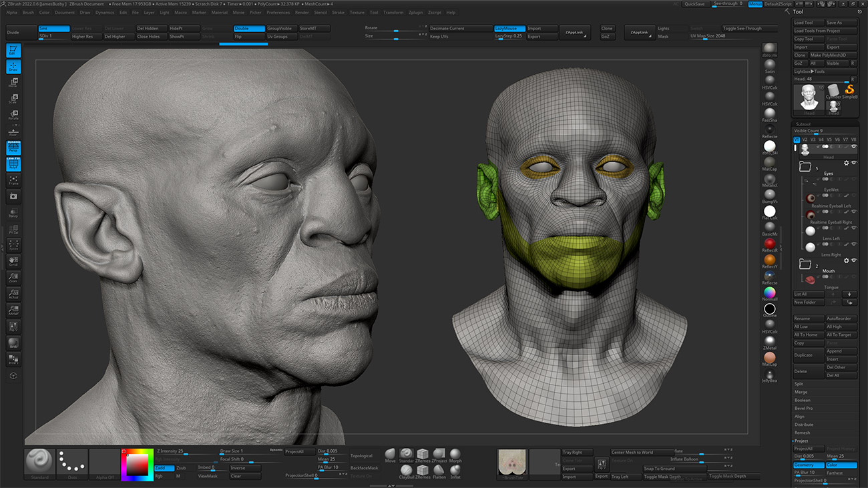Select the Morph brush icon
Image resolution: width=868 pixels, height=488 pixels.
click(x=455, y=455)
